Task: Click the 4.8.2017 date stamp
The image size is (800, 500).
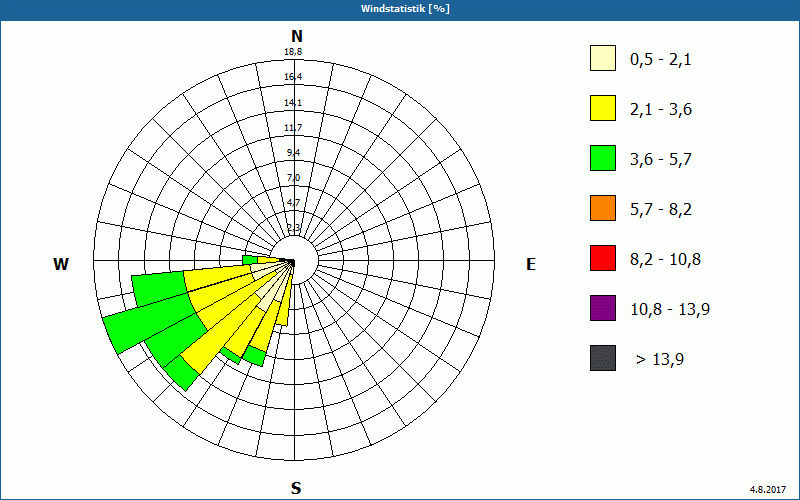Action: pos(768,489)
